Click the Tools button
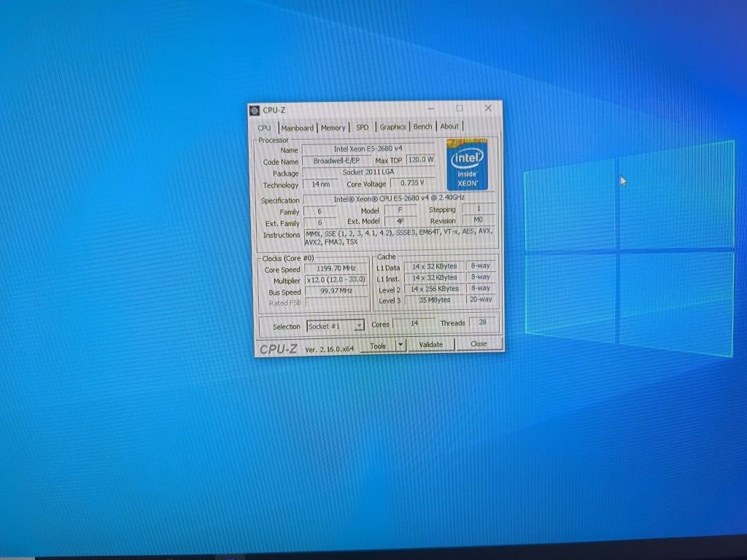747x560 pixels. 378,346
